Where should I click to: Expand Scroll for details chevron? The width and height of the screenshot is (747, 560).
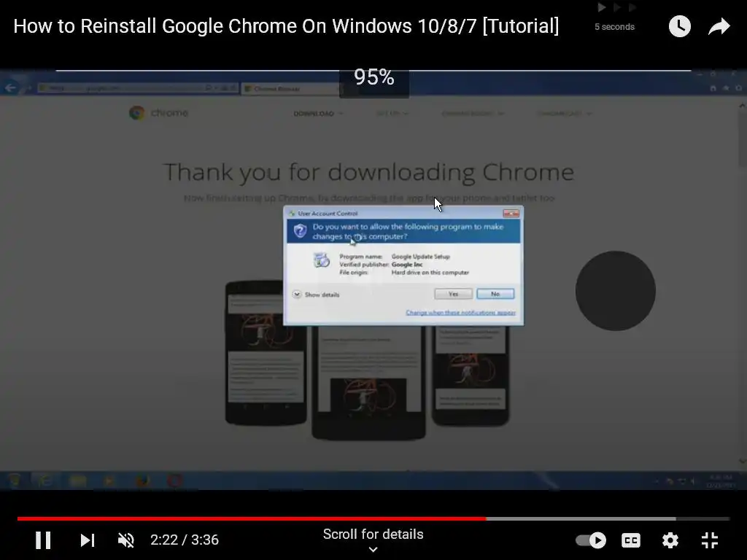[x=373, y=550]
